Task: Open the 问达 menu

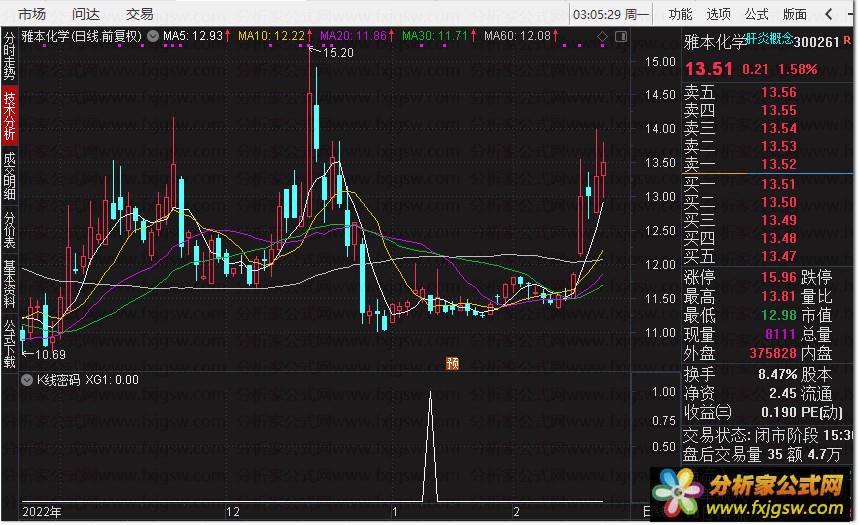Action: click(x=86, y=14)
